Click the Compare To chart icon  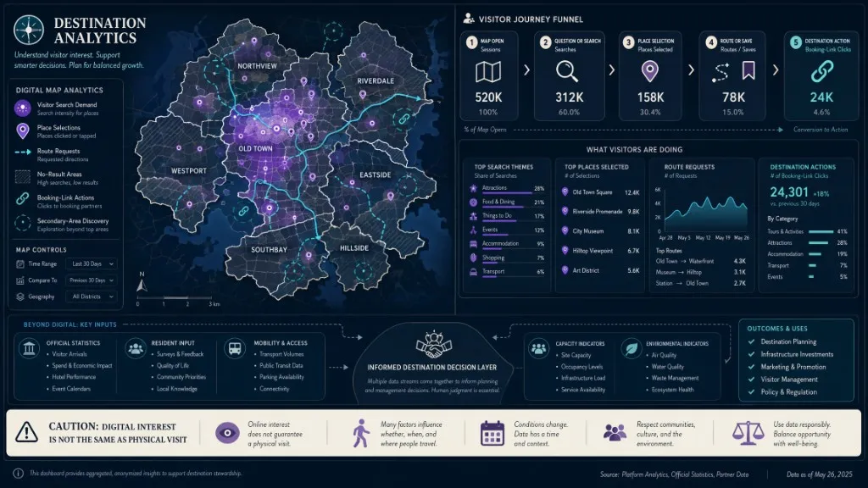pyautogui.click(x=20, y=280)
